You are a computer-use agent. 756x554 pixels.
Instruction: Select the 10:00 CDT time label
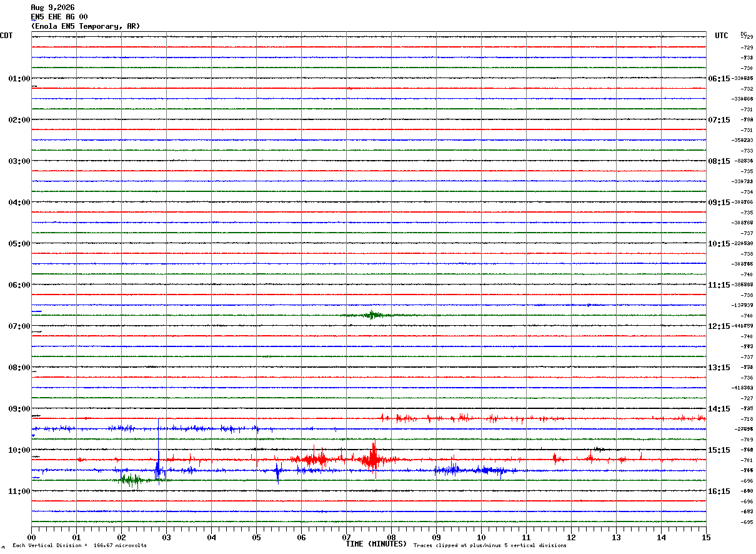pyautogui.click(x=19, y=450)
